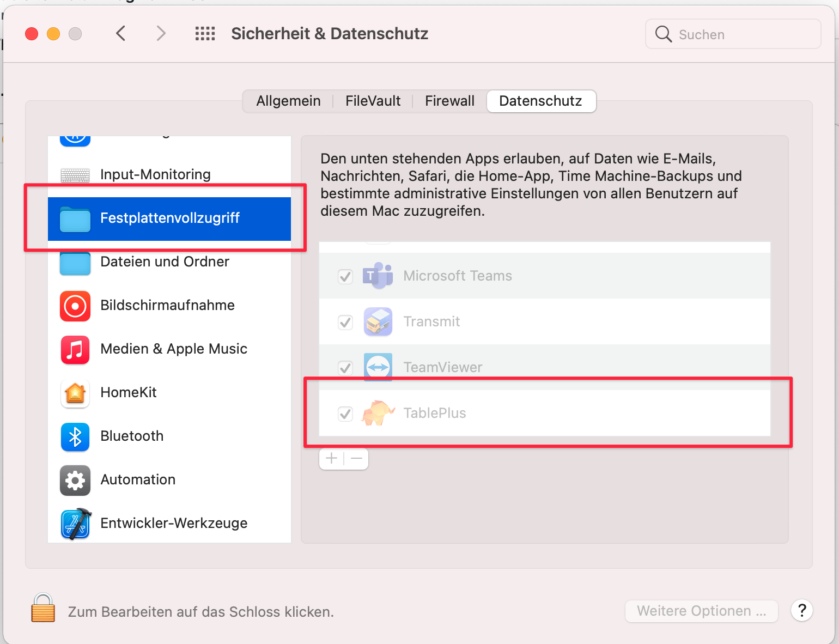Show all preferences grid icon
Image resolution: width=839 pixels, height=644 pixels.
point(205,34)
